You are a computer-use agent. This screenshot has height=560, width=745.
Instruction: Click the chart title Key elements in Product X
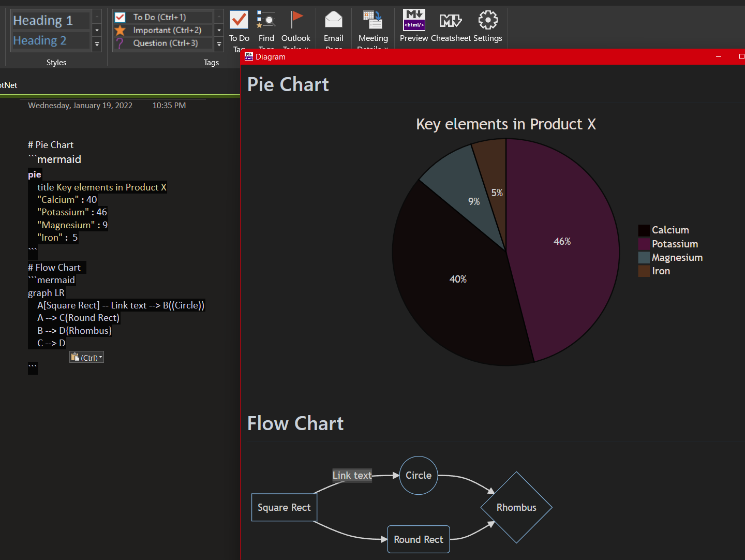(506, 124)
